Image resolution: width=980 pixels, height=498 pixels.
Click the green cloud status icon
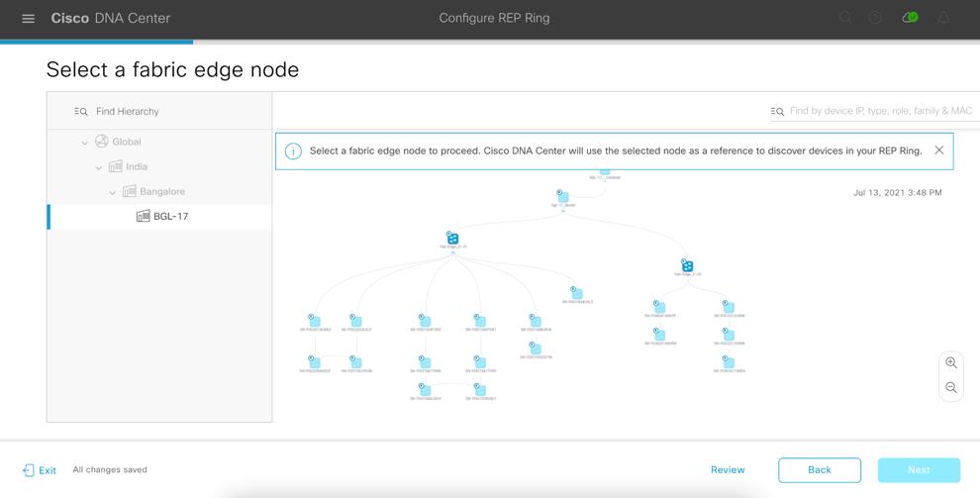point(910,18)
